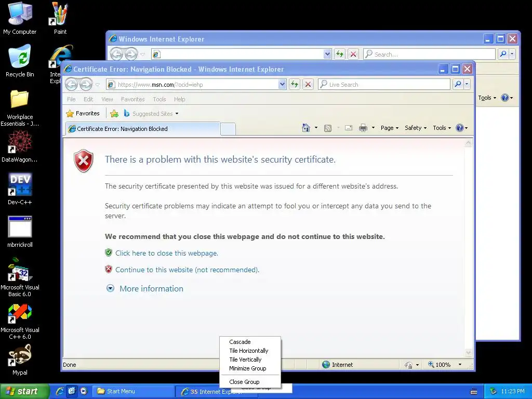Open Favorites menu in menu bar

[132, 99]
